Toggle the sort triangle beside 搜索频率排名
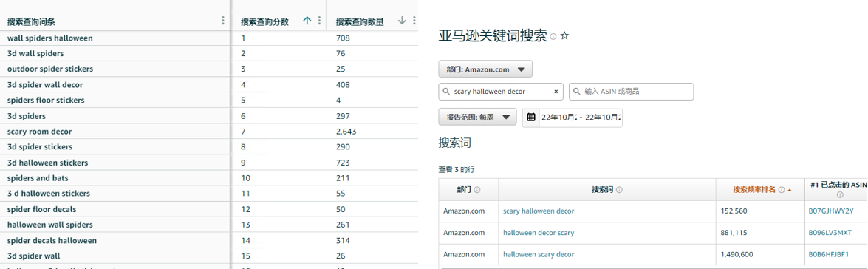Viewport: 868px width, 269px height. (x=790, y=190)
